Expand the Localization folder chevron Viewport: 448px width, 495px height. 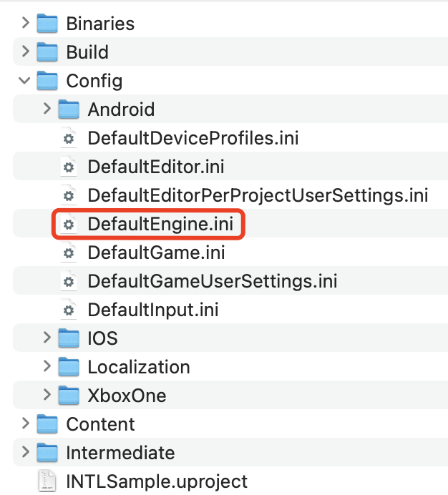pyautogui.click(x=47, y=367)
